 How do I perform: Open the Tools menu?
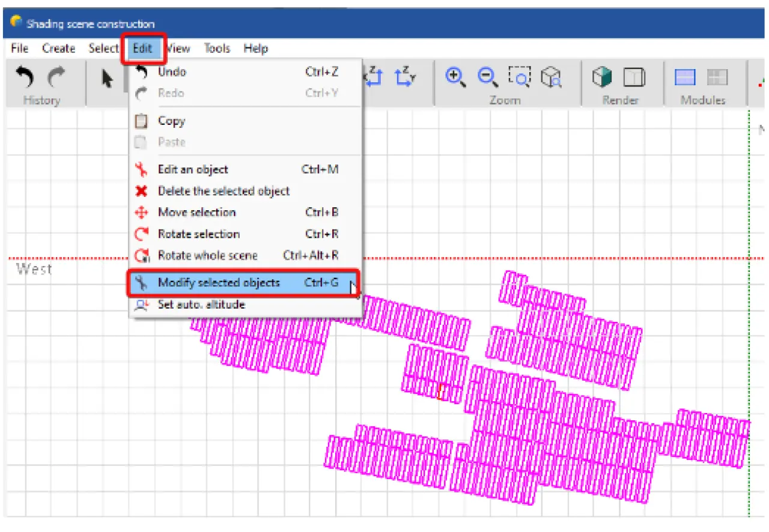coord(217,49)
